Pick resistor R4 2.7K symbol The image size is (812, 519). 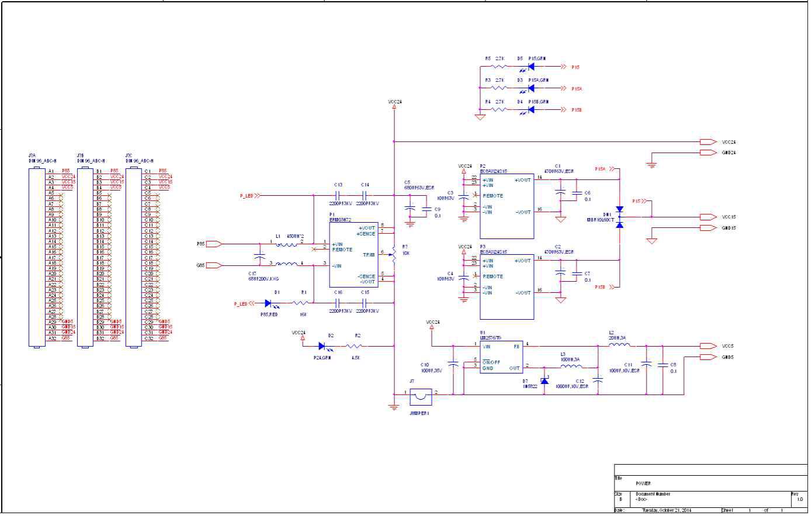(498, 110)
